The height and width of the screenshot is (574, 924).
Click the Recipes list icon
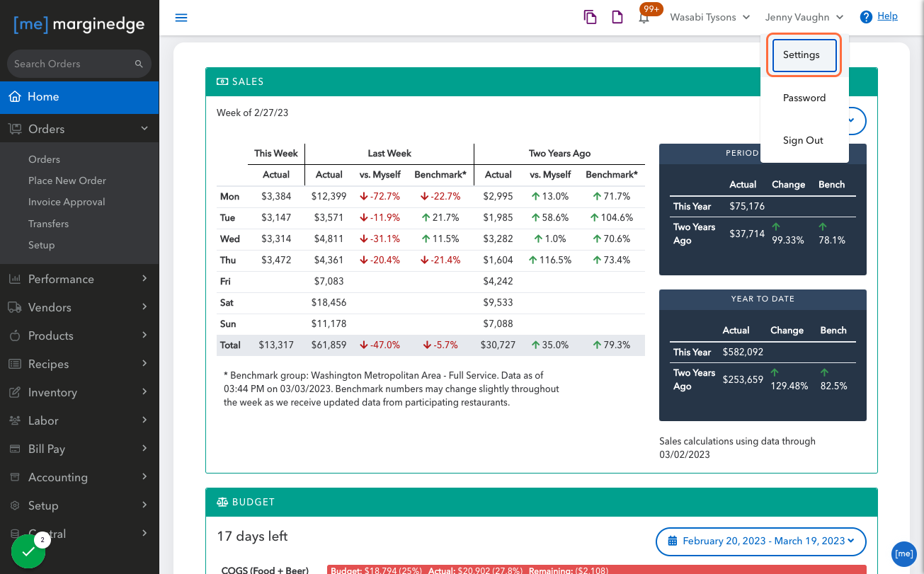click(x=15, y=364)
